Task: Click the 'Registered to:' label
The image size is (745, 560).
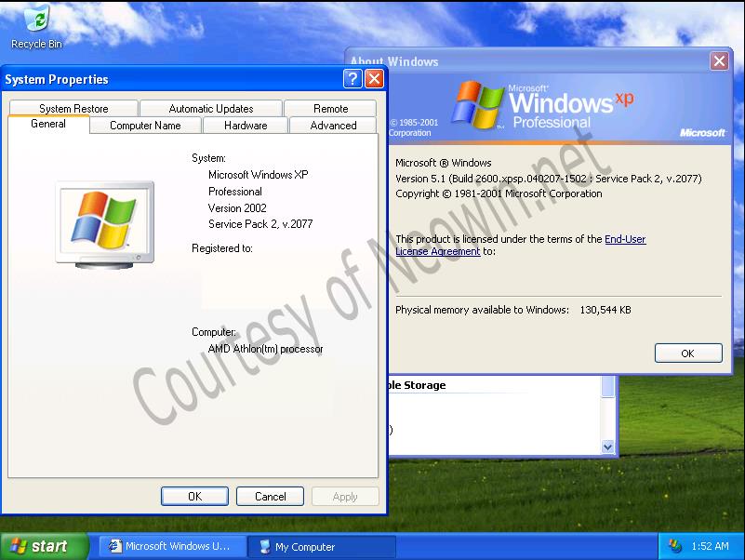Action: click(x=222, y=248)
